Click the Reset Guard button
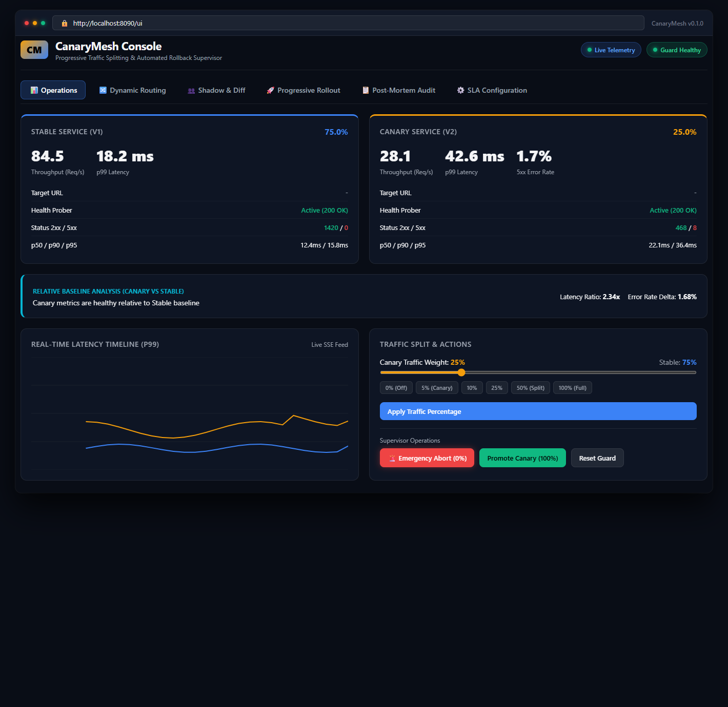This screenshot has width=728, height=707. click(597, 458)
